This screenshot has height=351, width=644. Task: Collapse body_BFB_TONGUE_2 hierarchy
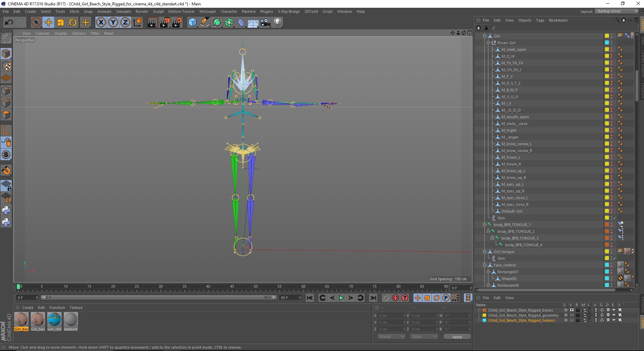click(488, 231)
